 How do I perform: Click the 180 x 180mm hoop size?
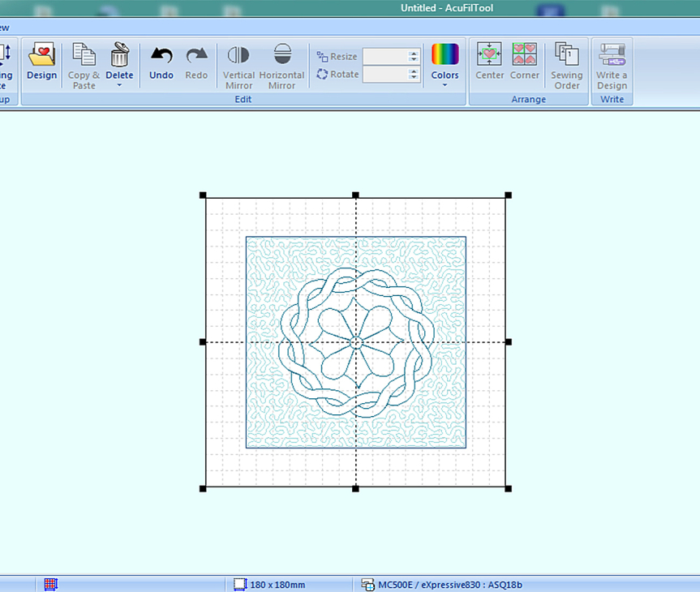(269, 584)
